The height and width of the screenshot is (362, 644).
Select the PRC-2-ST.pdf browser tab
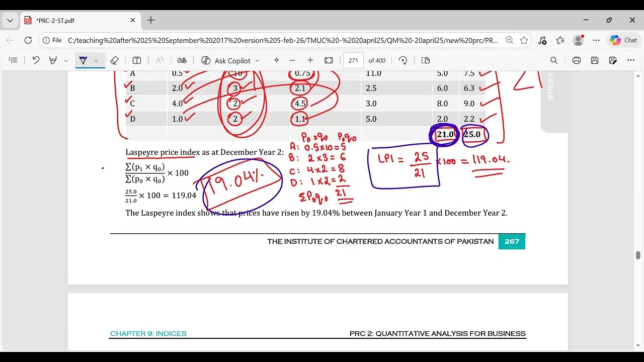coord(80,21)
